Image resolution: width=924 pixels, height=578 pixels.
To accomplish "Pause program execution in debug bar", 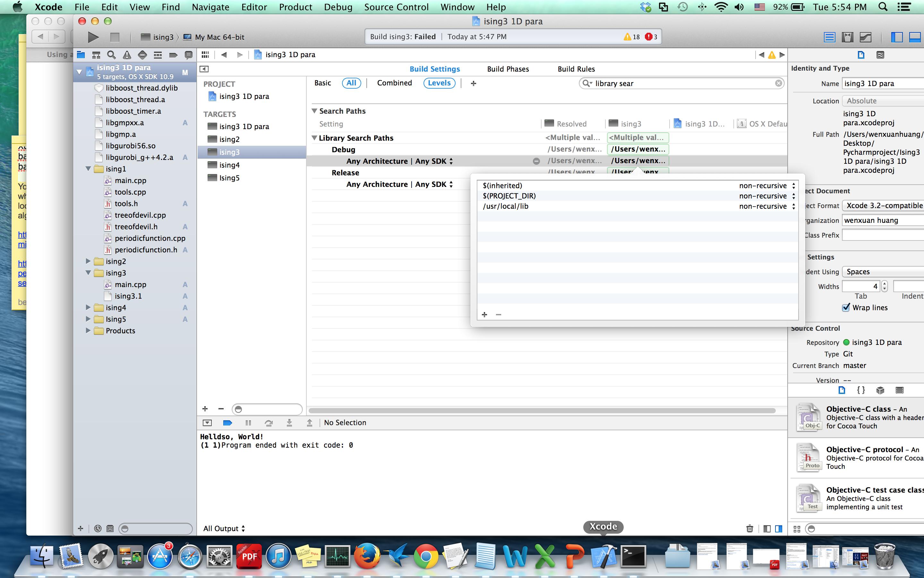I will tap(248, 422).
